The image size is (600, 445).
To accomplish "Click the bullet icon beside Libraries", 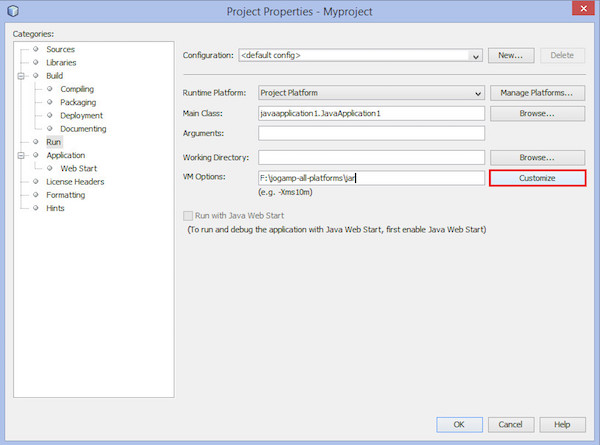I will point(36,62).
